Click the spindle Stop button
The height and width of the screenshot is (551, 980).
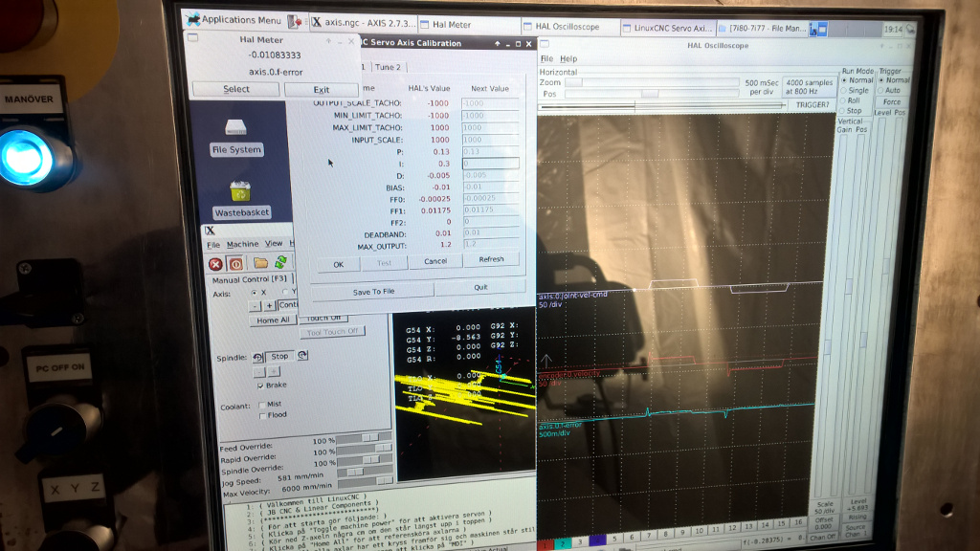click(x=280, y=356)
